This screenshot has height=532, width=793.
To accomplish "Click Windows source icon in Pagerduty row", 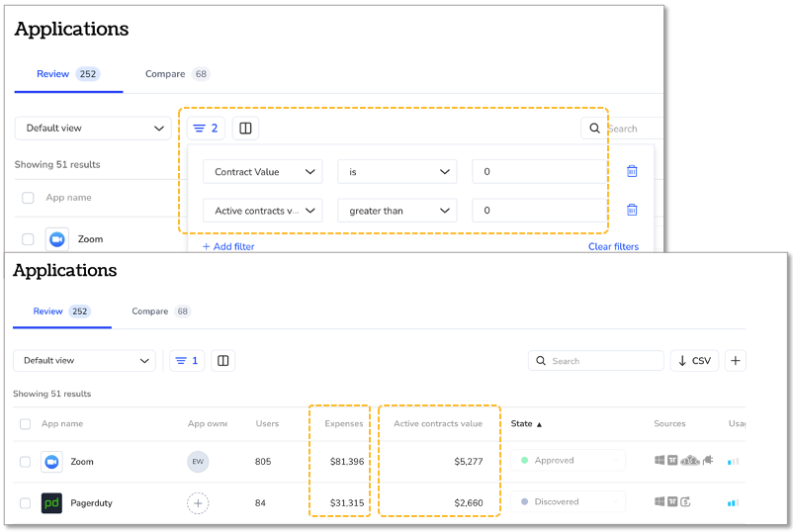I will click(660, 501).
